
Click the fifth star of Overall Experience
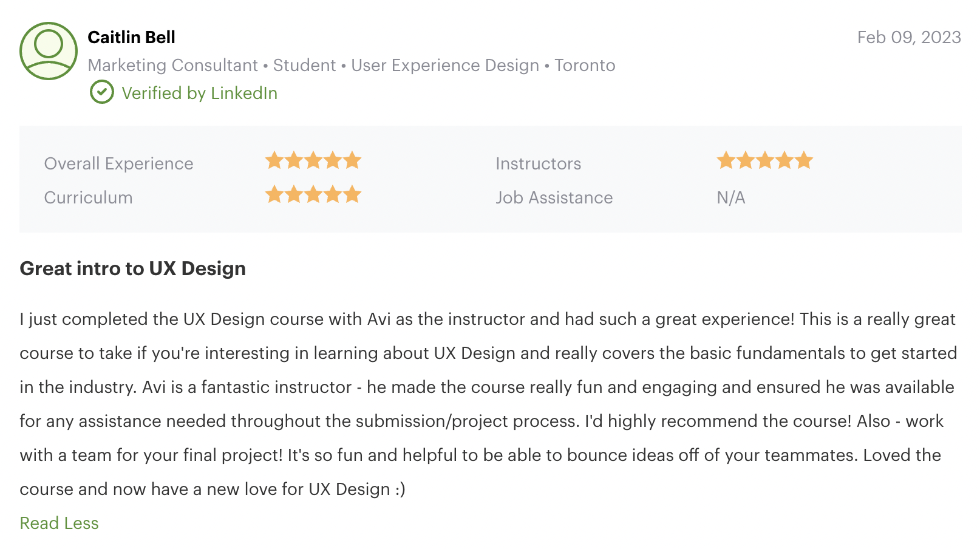click(x=352, y=160)
